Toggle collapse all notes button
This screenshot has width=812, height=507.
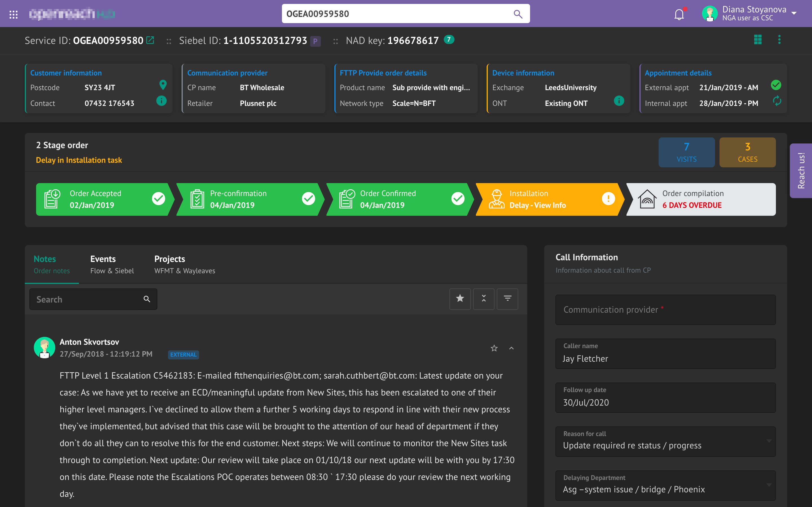tap(484, 299)
